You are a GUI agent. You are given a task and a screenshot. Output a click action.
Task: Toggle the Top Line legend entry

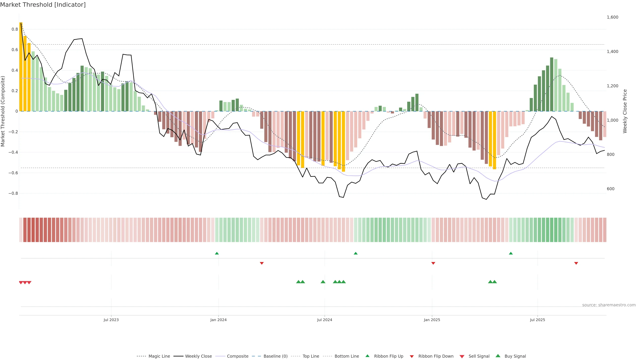[x=311, y=356]
